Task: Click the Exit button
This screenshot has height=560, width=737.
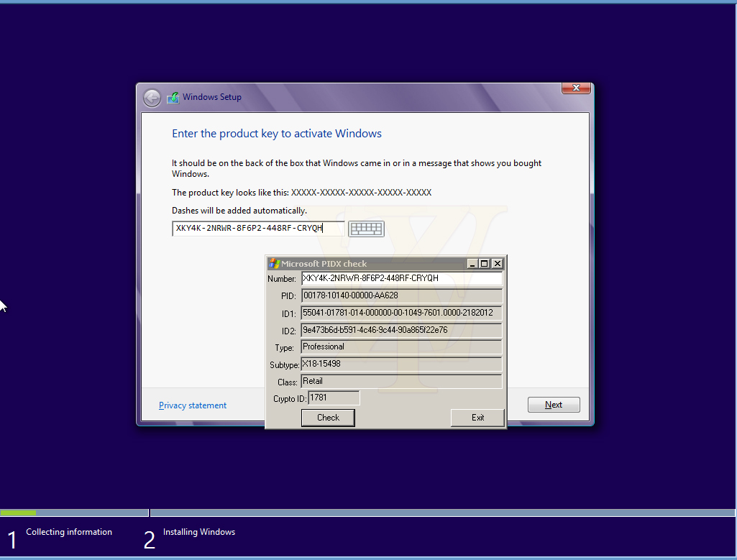Action: [477, 418]
